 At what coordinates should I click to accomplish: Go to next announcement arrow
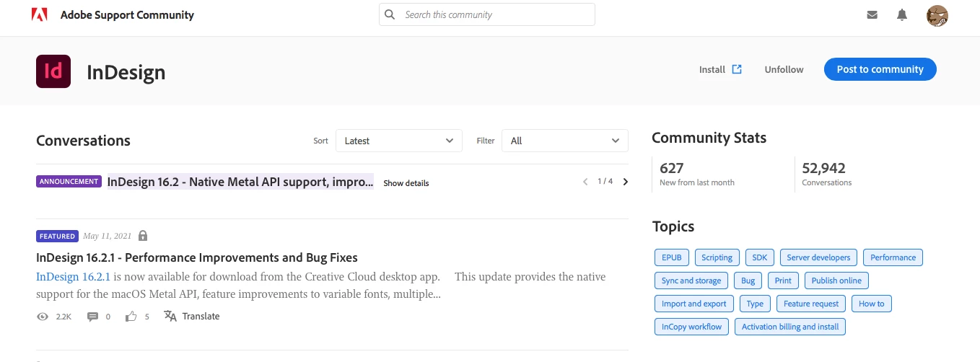tap(626, 182)
